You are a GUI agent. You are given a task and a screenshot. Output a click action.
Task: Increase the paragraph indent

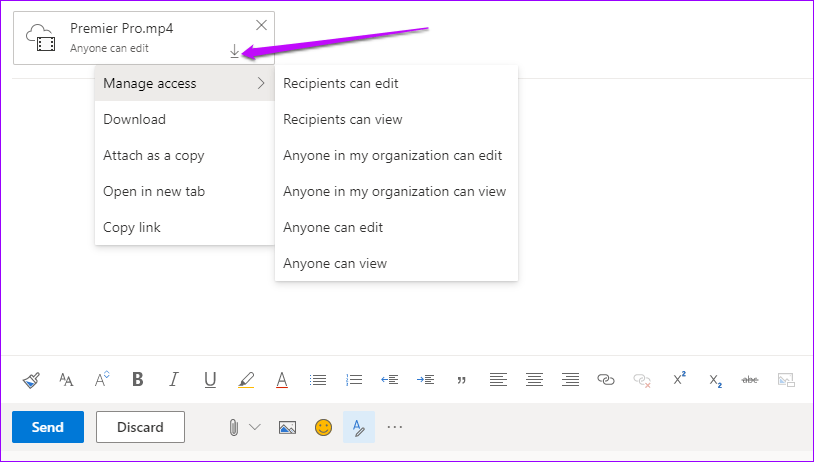pyautogui.click(x=426, y=380)
